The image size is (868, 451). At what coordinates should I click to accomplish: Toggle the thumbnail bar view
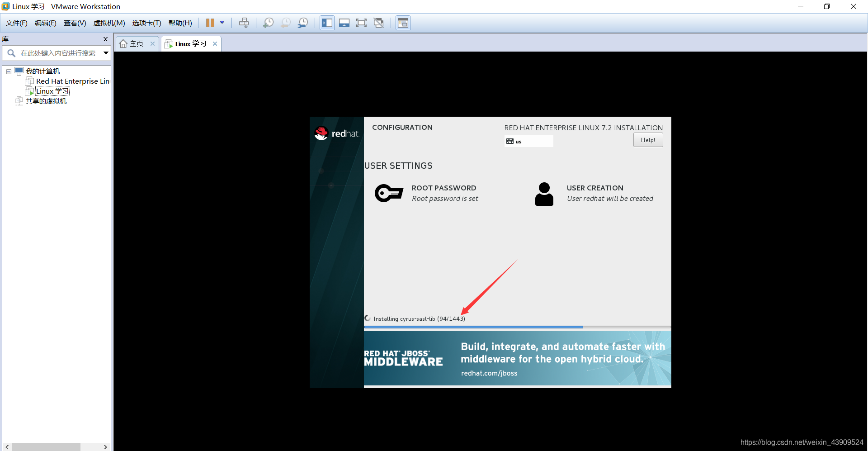click(x=344, y=23)
